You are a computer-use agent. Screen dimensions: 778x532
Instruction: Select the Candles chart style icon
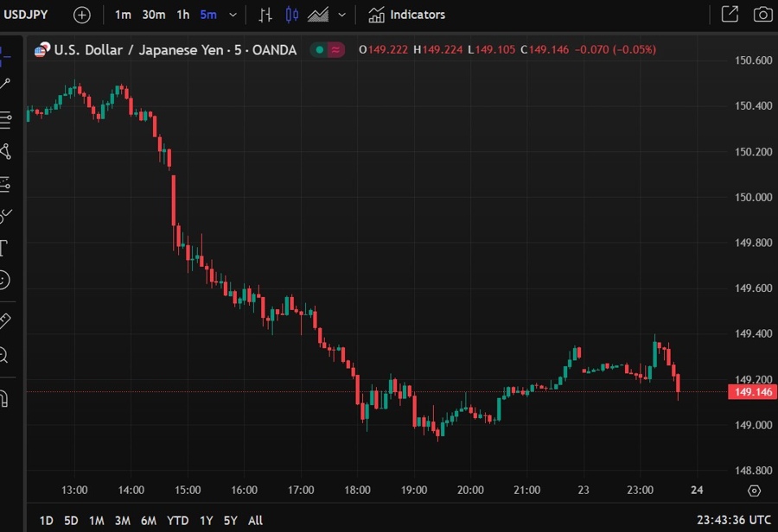click(292, 15)
